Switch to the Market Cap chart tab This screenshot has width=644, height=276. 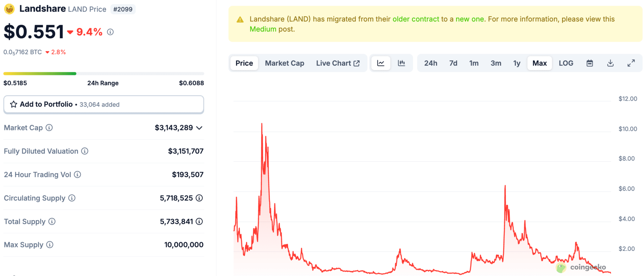point(285,63)
